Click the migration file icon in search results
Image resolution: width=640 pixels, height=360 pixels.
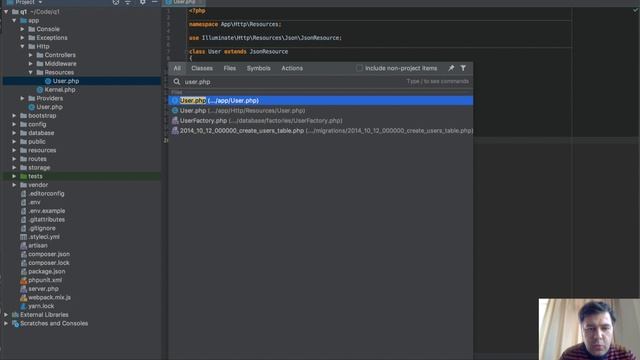[x=175, y=131]
